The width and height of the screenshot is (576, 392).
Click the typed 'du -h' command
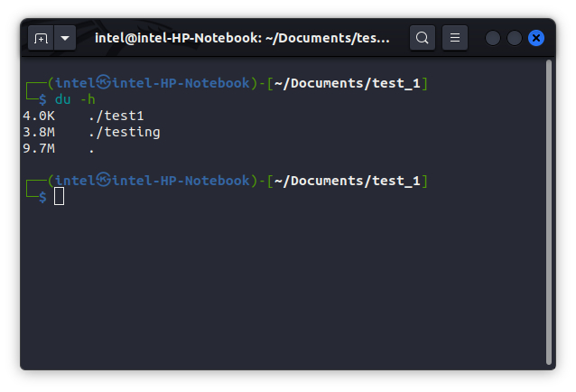click(x=75, y=99)
